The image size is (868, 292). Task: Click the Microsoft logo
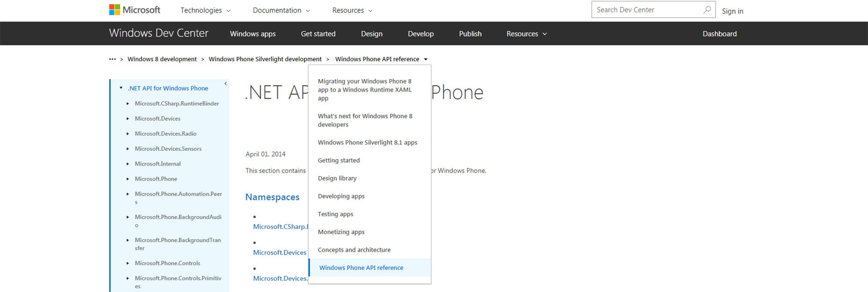pyautogui.click(x=134, y=10)
